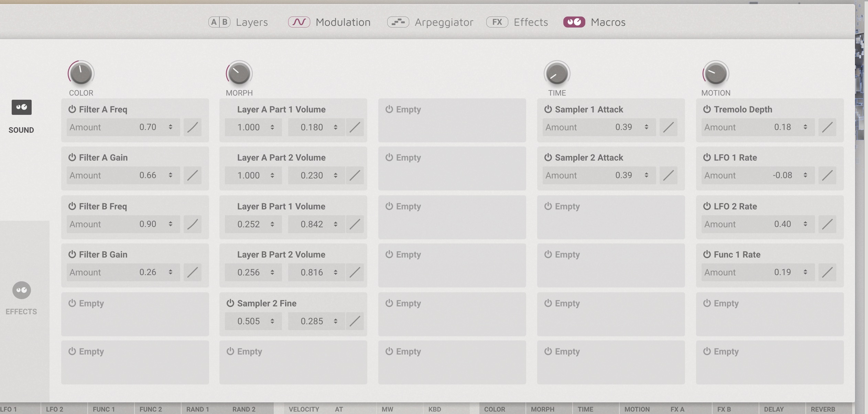Click Func 1 Rate amount stepper arrows

click(x=805, y=272)
